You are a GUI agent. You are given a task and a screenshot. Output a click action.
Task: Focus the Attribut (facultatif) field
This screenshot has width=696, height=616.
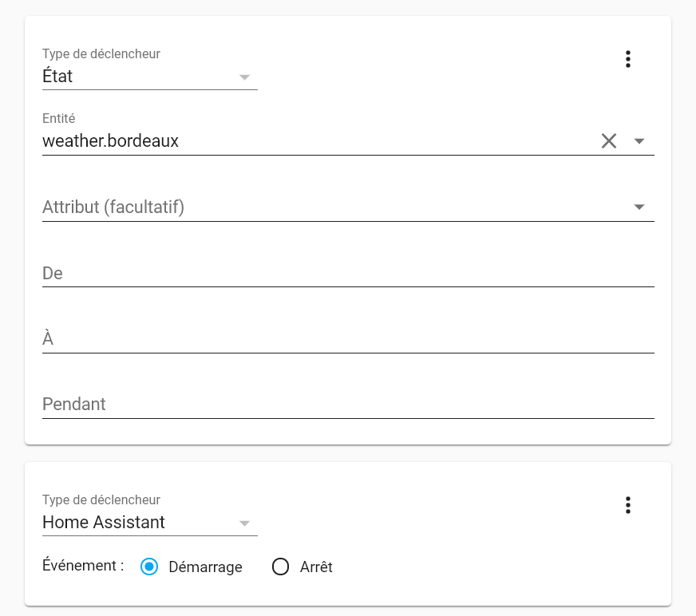tap(348, 207)
